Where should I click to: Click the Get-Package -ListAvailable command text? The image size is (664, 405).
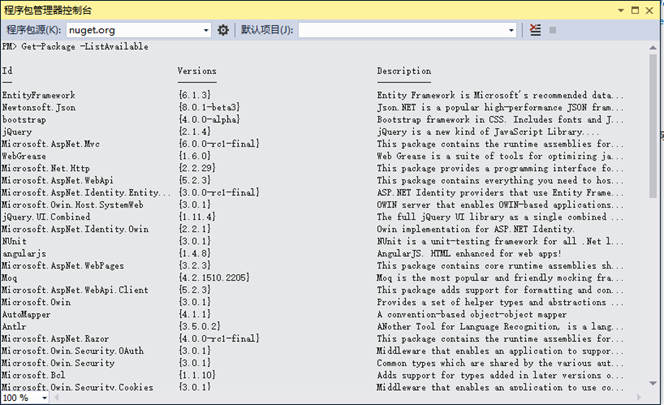(85, 47)
